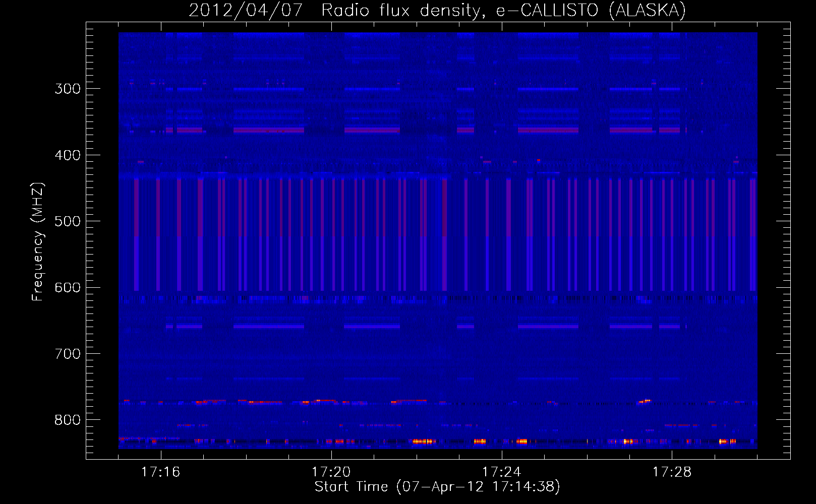Click the 700 frequency tick label

(68, 354)
